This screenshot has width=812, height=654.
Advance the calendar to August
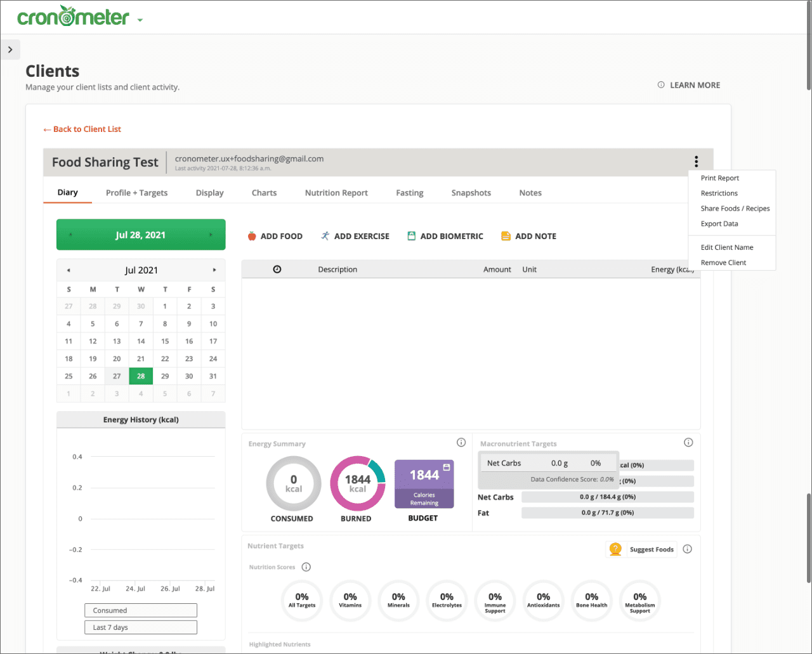[214, 270]
